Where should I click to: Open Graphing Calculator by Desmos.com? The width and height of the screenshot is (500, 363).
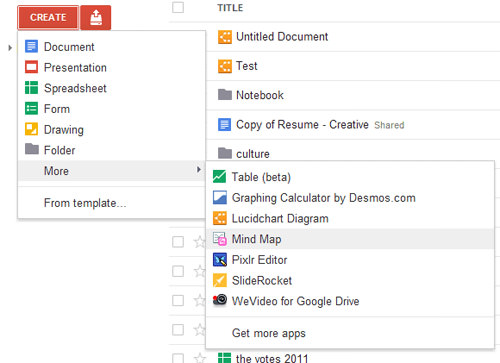click(350, 198)
